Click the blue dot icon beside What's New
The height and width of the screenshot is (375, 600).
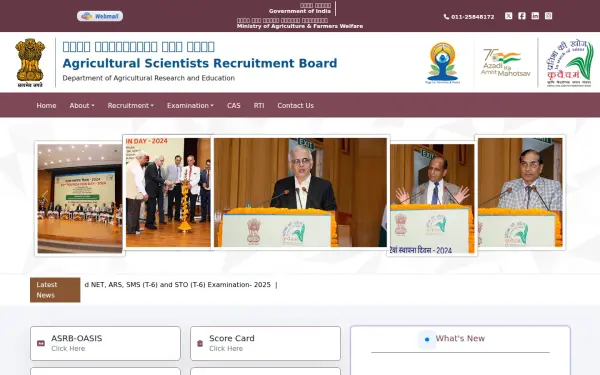[427, 339]
